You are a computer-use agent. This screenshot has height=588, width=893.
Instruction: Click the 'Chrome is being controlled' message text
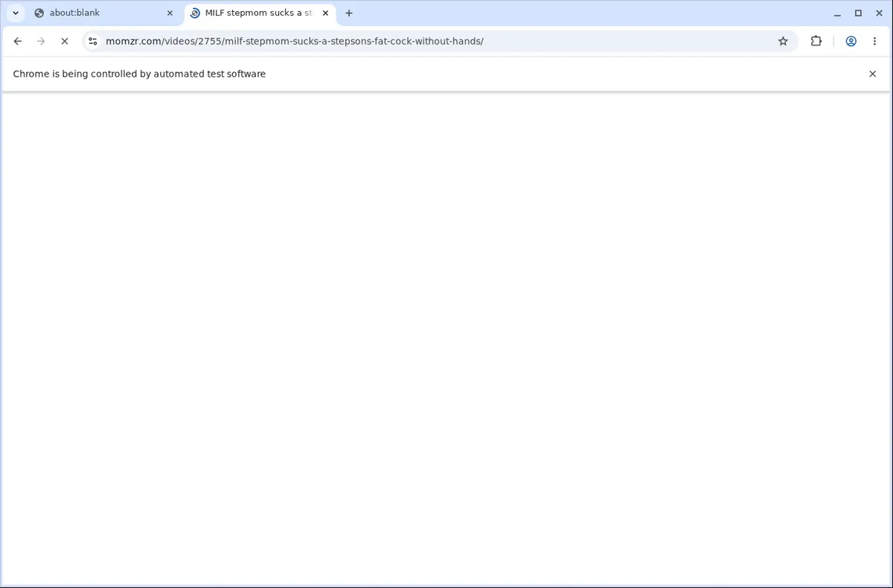pos(139,74)
